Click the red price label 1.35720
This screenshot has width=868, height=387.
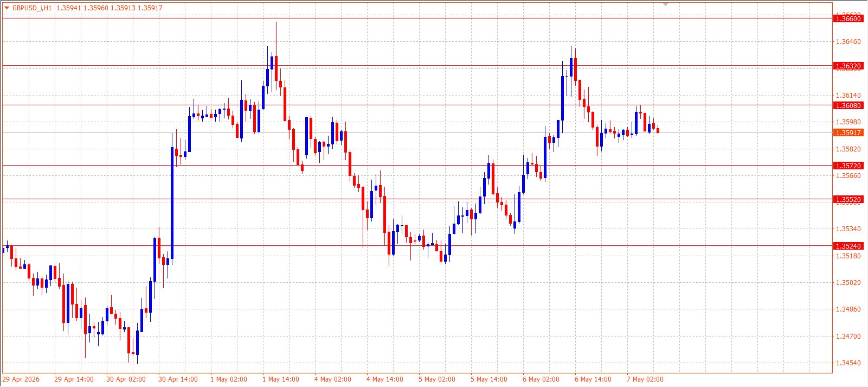[x=848, y=166]
